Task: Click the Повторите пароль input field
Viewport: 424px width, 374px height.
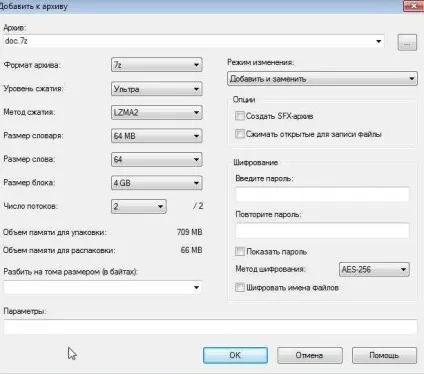Action: (322, 231)
